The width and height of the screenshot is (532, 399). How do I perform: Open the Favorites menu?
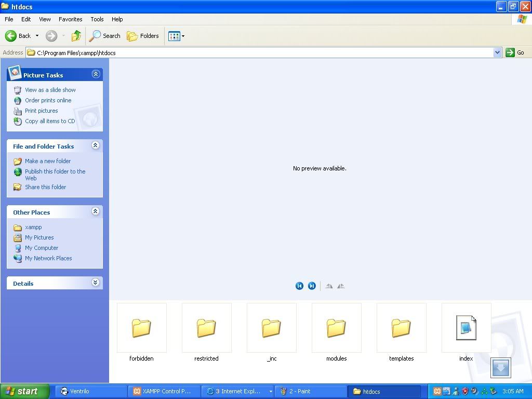pyautogui.click(x=70, y=19)
